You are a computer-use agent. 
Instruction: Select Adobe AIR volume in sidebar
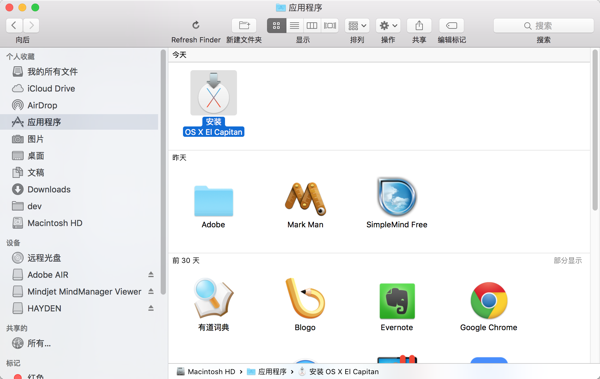(x=48, y=275)
